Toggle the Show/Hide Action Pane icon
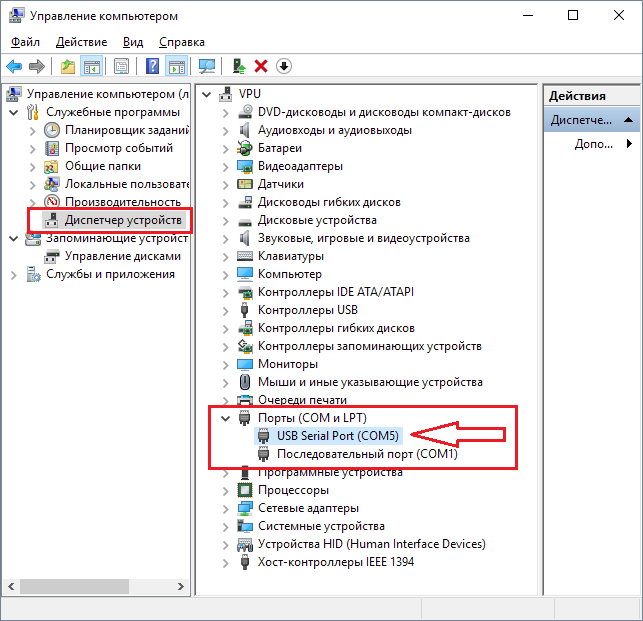This screenshot has width=643, height=621. tap(177, 66)
